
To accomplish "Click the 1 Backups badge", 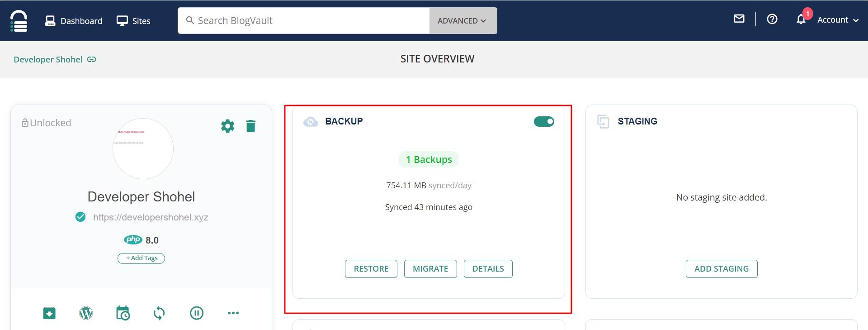I will 429,159.
